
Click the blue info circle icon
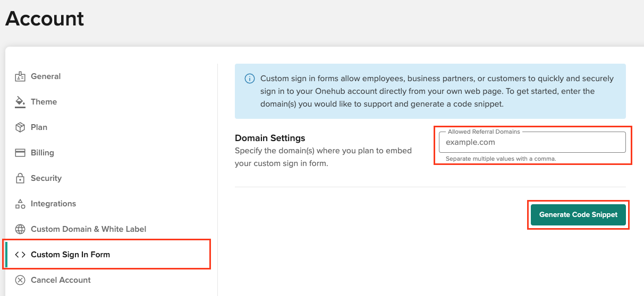click(x=249, y=79)
